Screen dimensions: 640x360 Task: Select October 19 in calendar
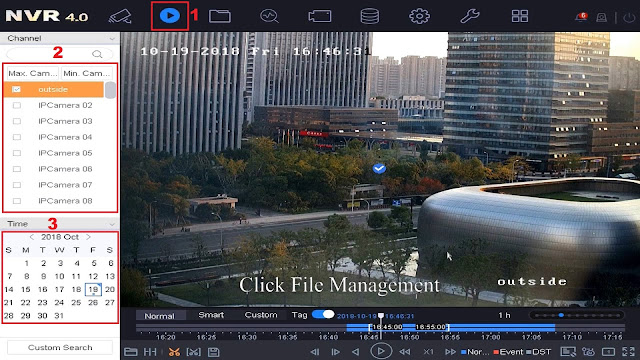click(93, 289)
